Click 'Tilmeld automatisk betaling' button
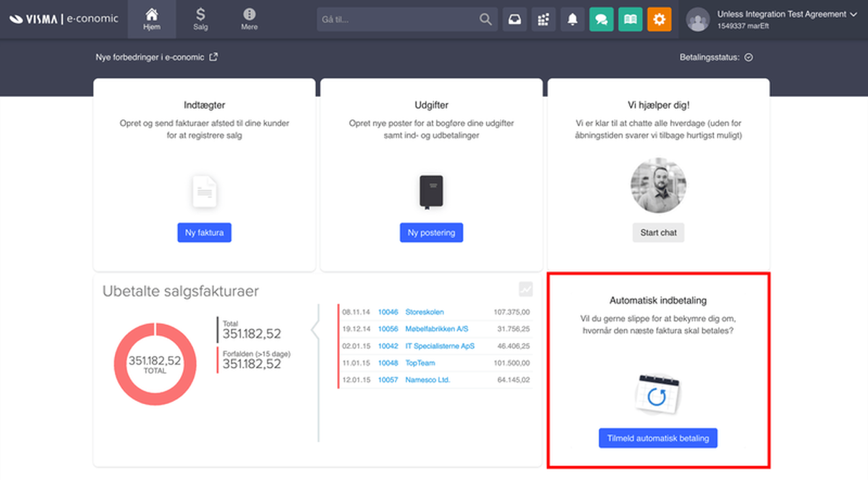Image resolution: width=868 pixels, height=480 pixels. pos(658,438)
